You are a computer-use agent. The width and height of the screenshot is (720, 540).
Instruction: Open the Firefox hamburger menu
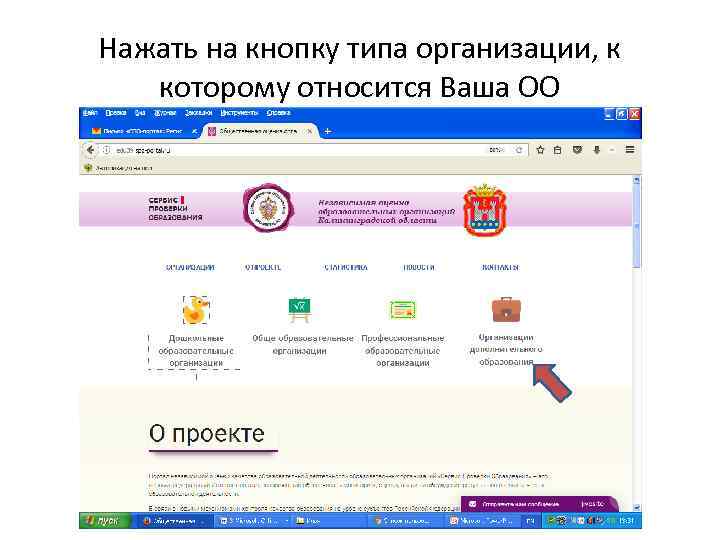tap(630, 150)
